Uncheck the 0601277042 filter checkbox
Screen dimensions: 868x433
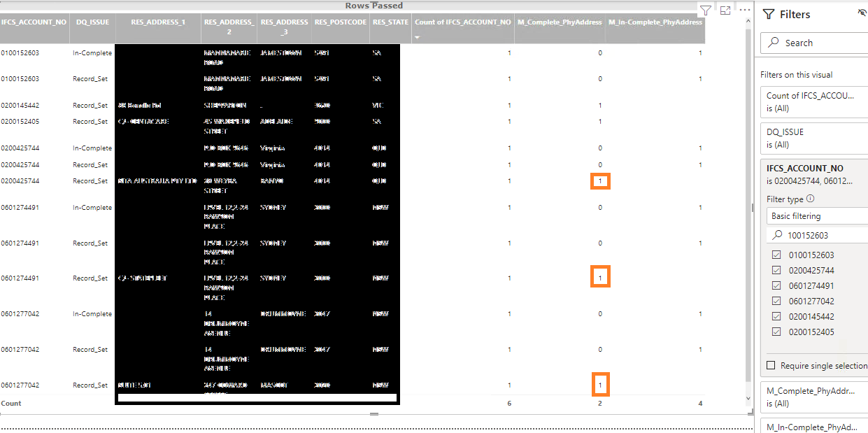pos(777,301)
